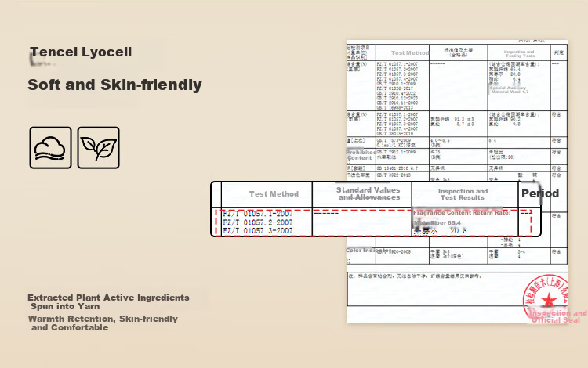The width and height of the screenshot is (588, 368).
Task: Select the Standard Values and Allowances header
Action: click(x=368, y=193)
